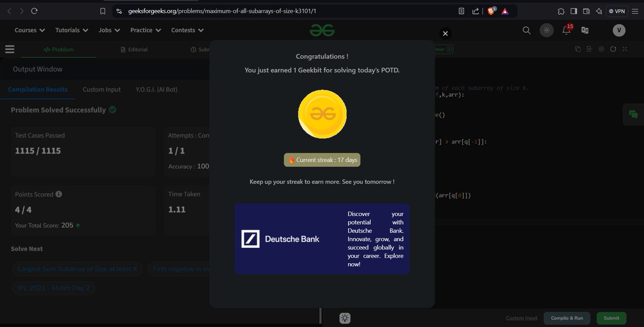Click the Current streak 17 days badge
Viewport: 644px width, 327px height.
pos(322,160)
